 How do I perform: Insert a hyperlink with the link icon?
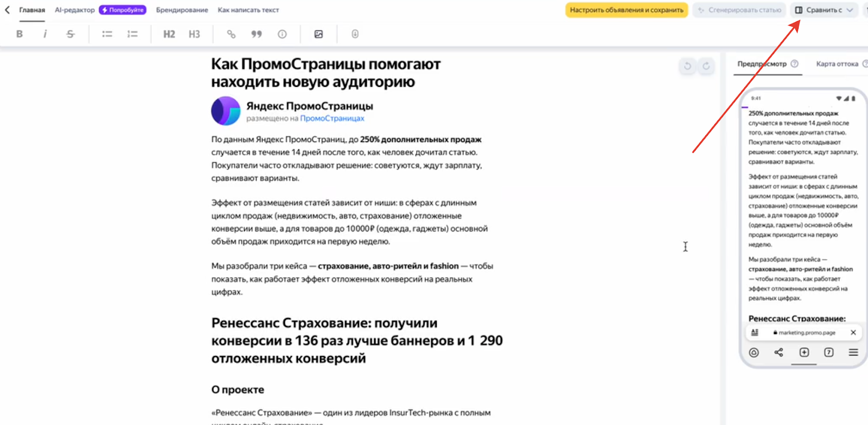231,34
